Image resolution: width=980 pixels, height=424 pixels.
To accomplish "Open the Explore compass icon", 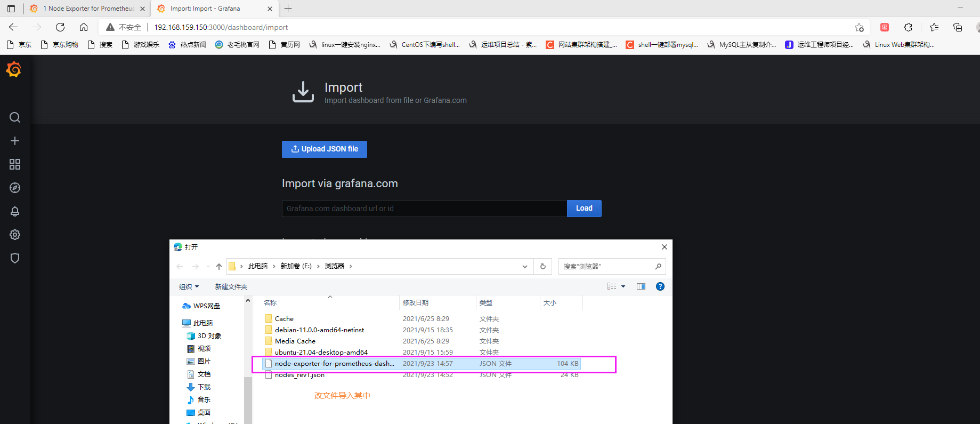I will coord(15,188).
